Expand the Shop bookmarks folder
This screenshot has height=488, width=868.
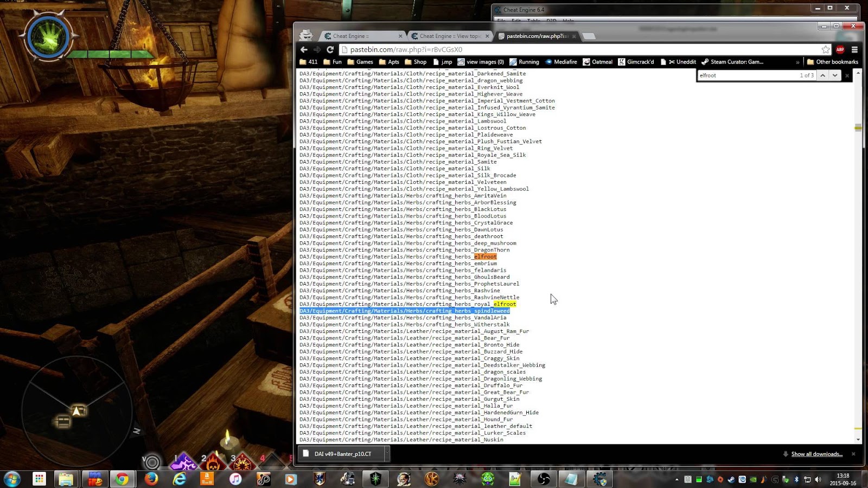[416, 62]
